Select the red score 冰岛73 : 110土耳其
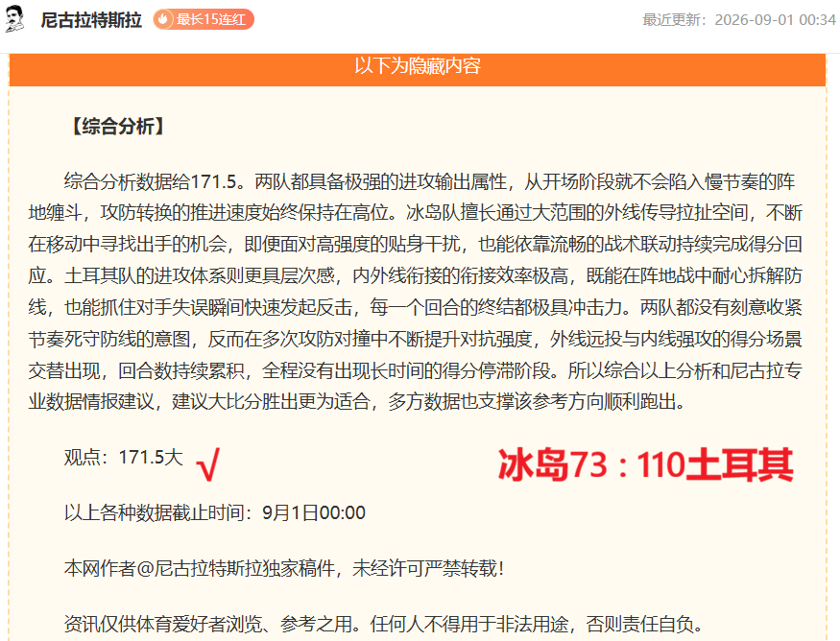 pos(645,464)
